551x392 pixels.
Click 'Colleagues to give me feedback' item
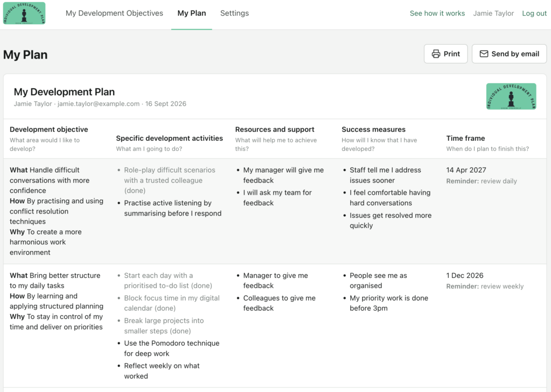(279, 303)
